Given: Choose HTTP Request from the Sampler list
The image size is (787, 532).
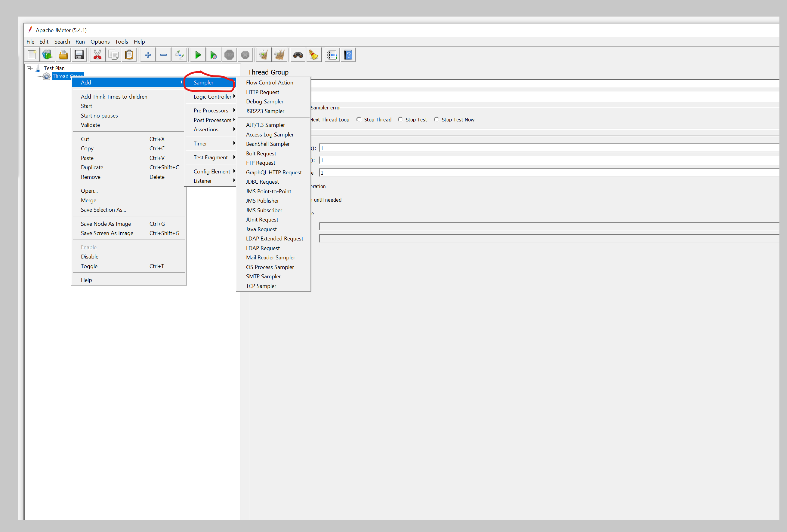Looking at the screenshot, I should [274, 92].
